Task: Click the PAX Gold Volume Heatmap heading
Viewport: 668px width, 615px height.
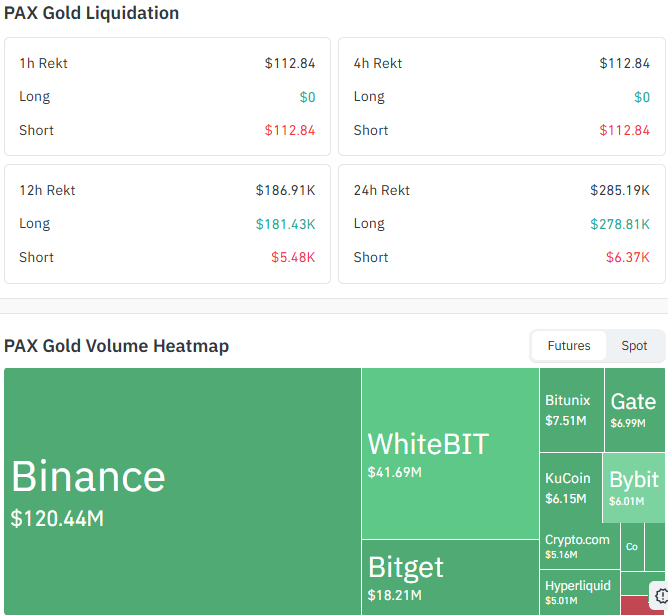Action: (116, 346)
